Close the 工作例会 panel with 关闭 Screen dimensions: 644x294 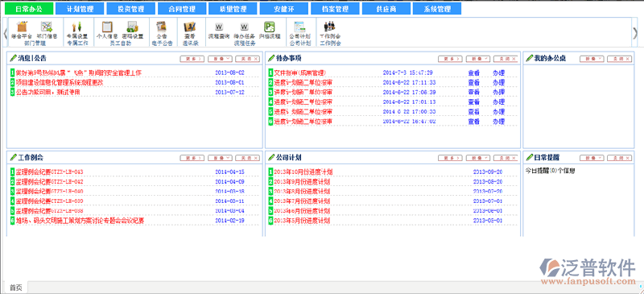click(x=248, y=158)
